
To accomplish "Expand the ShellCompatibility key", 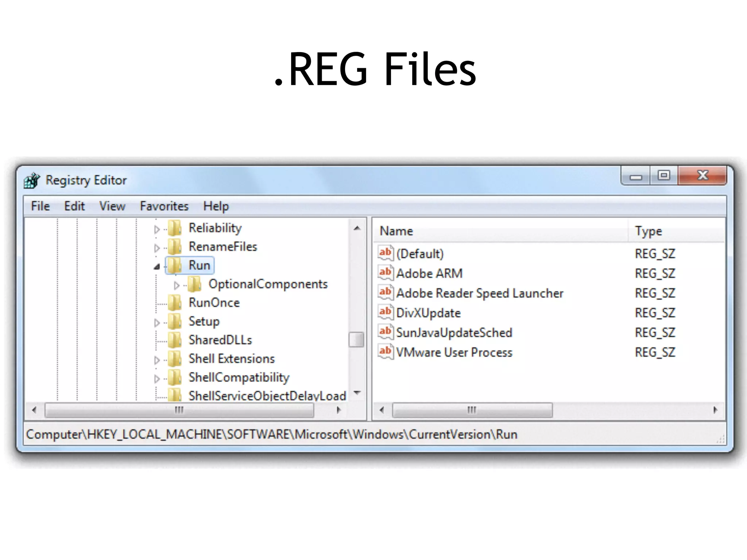I will click(x=157, y=378).
